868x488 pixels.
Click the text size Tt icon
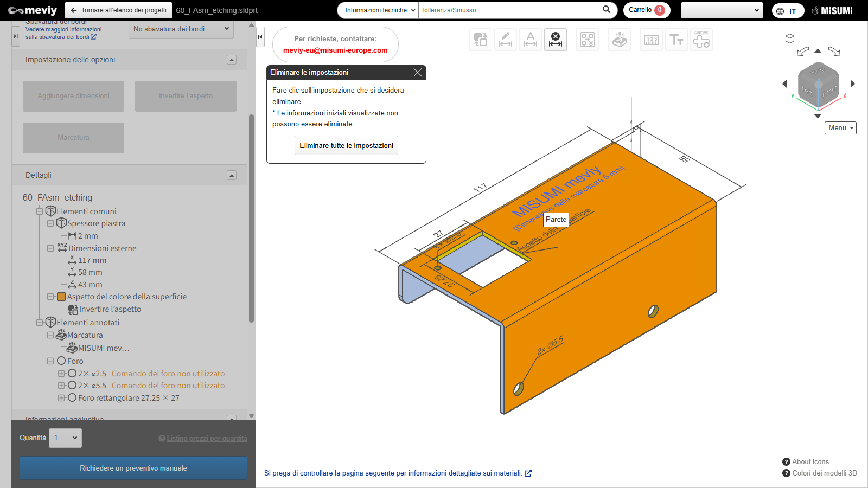coord(676,40)
